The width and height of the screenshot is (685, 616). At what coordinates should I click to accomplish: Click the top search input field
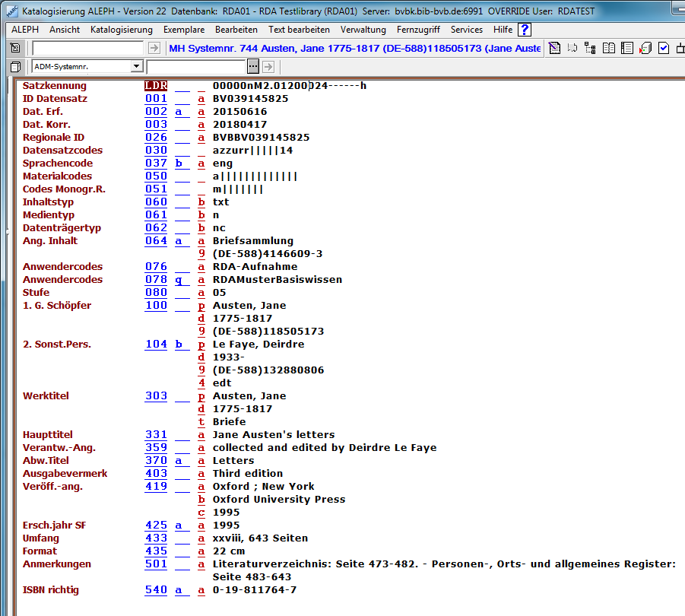[87, 48]
